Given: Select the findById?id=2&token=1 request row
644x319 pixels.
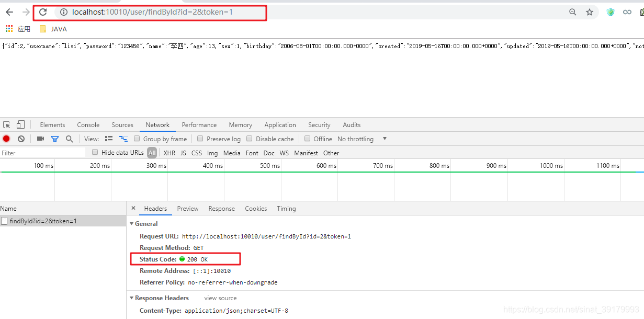Looking at the screenshot, I should point(63,221).
